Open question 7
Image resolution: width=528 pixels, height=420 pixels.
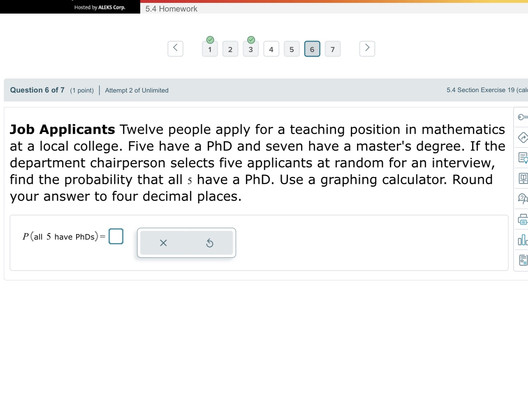coord(333,49)
